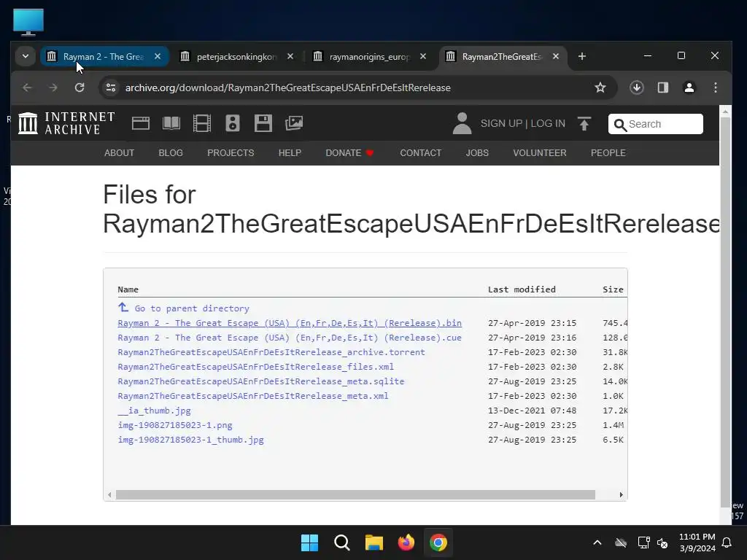The height and width of the screenshot is (560, 747).
Task: Reload the page
Action: (x=80, y=87)
